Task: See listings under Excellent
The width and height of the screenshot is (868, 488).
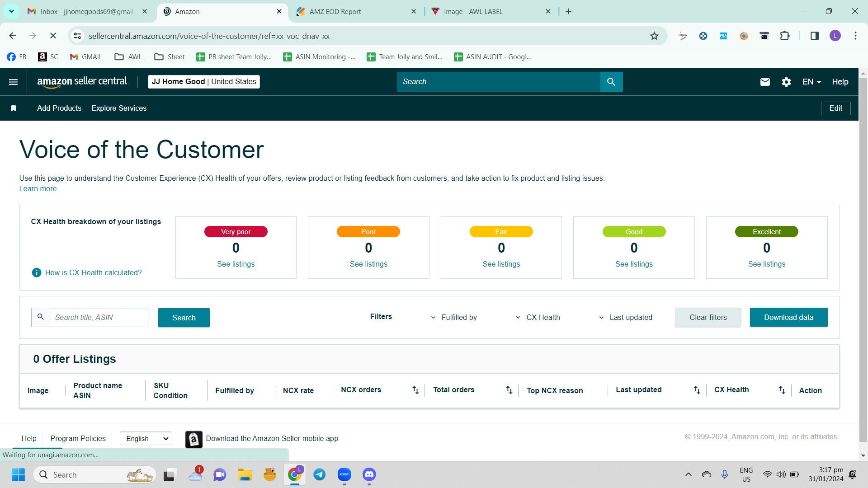Action: tap(767, 264)
